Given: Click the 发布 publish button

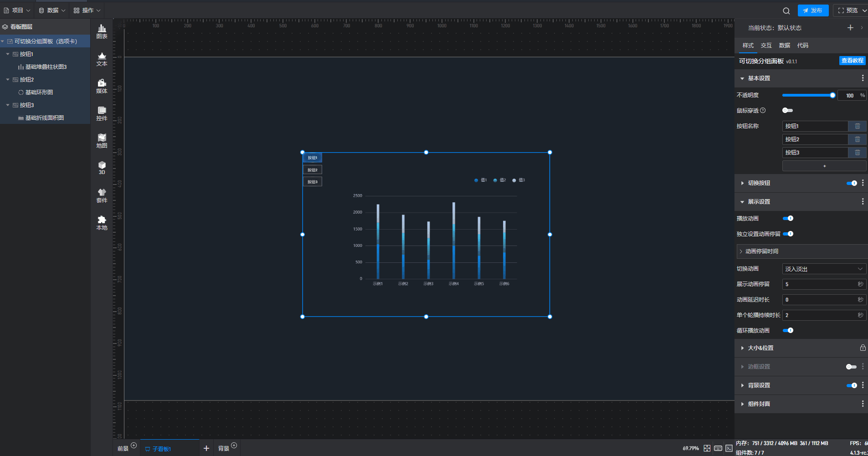Looking at the screenshot, I should pyautogui.click(x=813, y=10).
